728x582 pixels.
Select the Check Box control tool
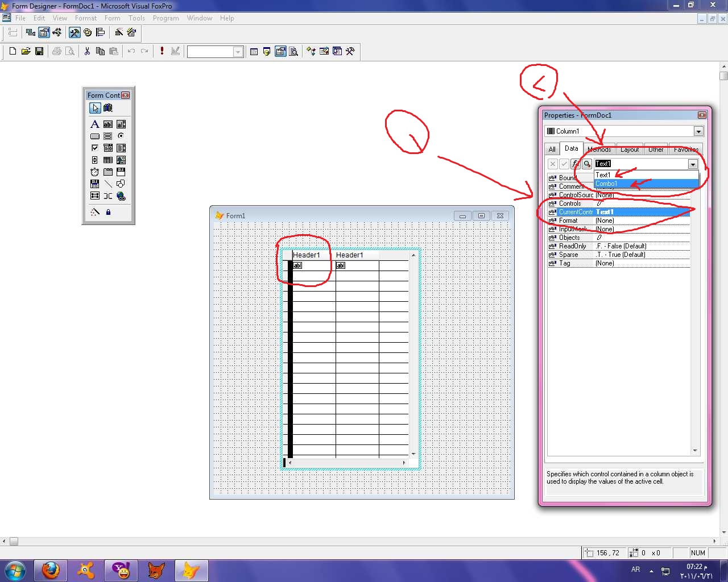tap(95, 148)
